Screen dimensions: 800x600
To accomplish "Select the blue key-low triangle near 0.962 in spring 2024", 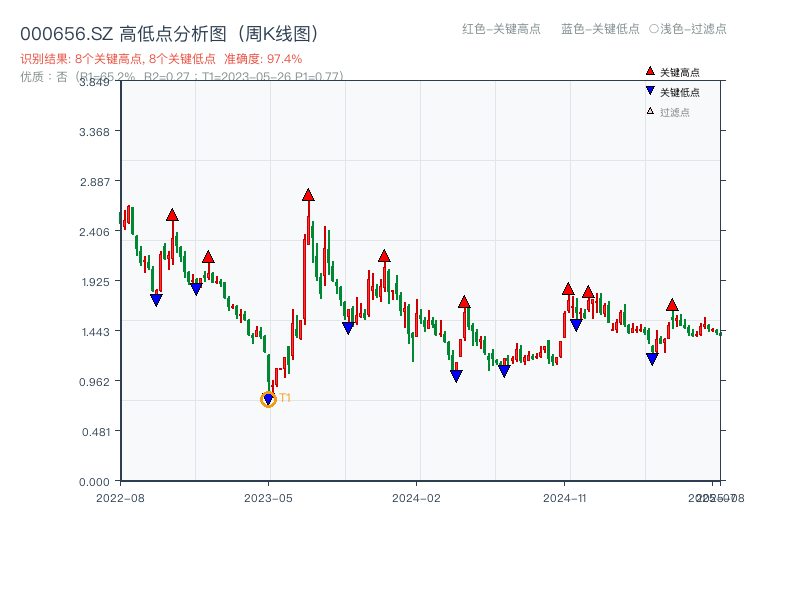I will 457,376.
